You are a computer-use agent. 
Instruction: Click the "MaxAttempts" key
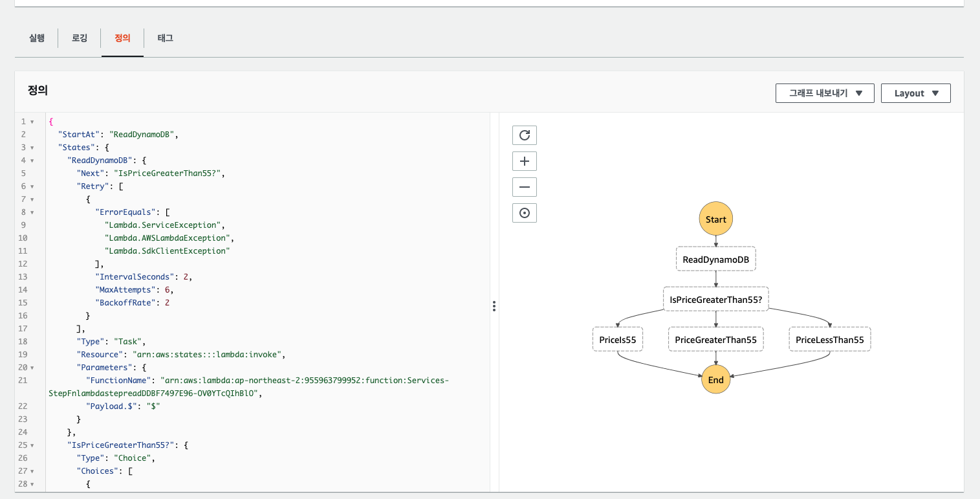tap(125, 290)
